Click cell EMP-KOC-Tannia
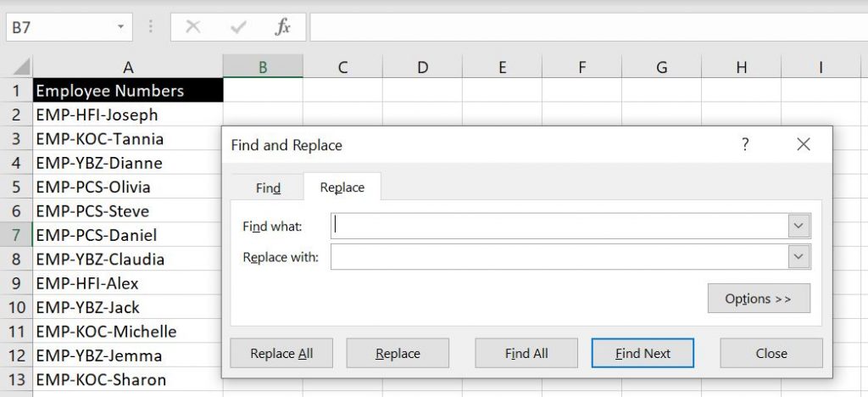 (x=128, y=138)
